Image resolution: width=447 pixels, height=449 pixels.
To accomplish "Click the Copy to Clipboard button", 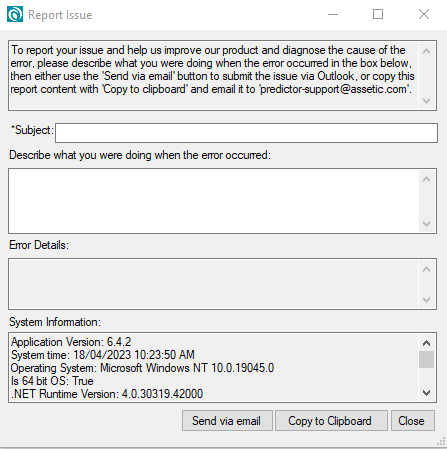I will (x=331, y=421).
